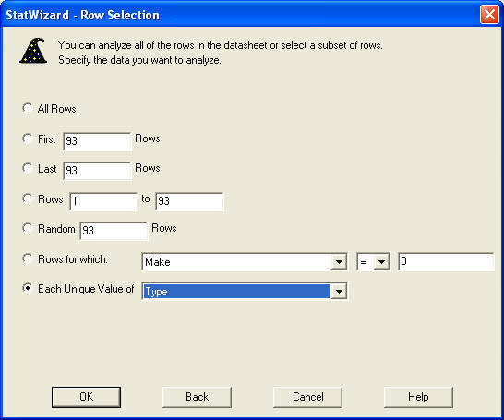Screen dimensions: 504x420
Task: Click the Random rows count field
Action: point(114,231)
